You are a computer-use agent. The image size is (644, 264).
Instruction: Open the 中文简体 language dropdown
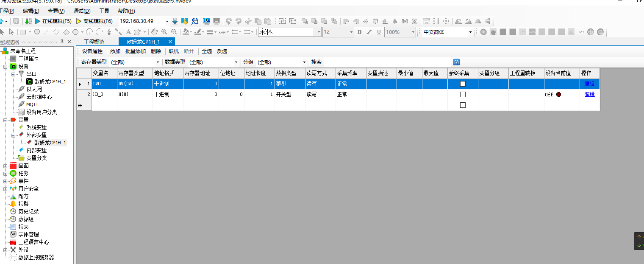(470, 32)
